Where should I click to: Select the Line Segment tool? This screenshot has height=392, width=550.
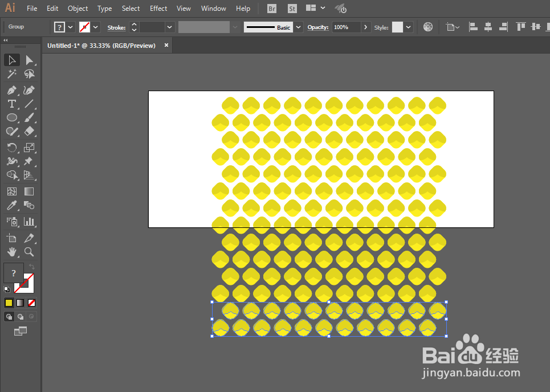pos(29,104)
